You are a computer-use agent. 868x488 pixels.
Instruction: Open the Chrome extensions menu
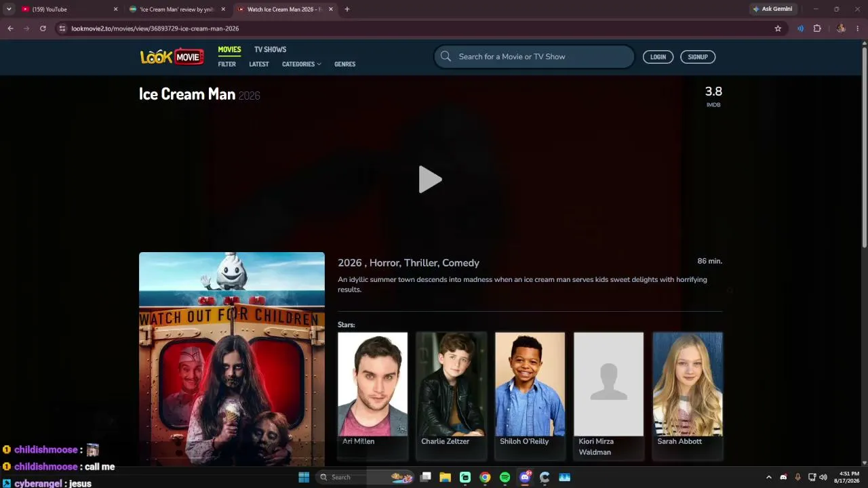click(x=817, y=28)
